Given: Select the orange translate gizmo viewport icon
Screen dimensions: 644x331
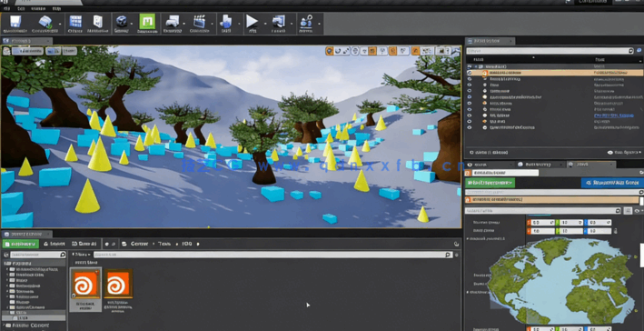Looking at the screenshot, I should (x=330, y=51).
